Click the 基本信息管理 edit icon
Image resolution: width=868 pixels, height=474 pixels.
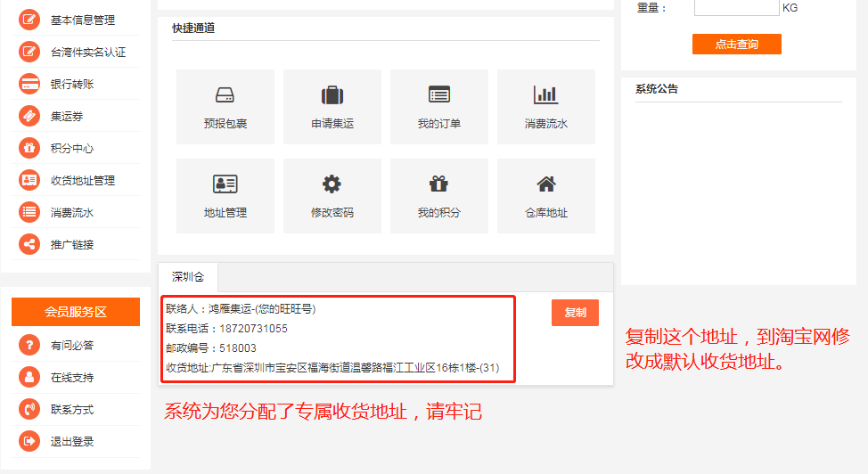[x=29, y=20]
